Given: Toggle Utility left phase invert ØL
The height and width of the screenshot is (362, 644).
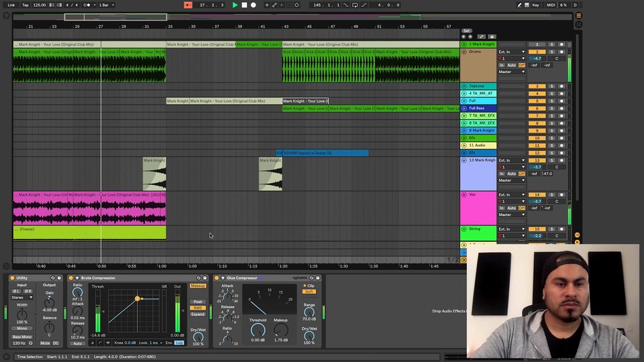Looking at the screenshot, I should 16,291.
